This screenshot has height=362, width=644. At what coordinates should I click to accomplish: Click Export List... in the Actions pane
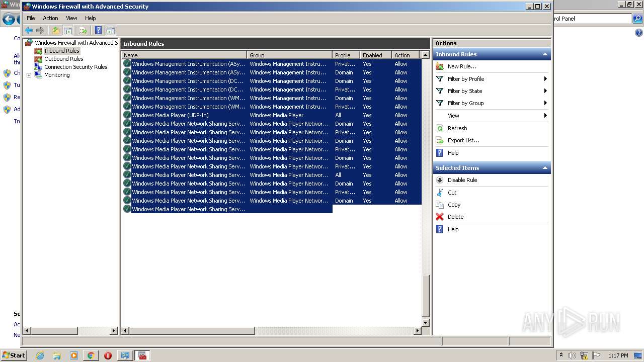[463, 140]
